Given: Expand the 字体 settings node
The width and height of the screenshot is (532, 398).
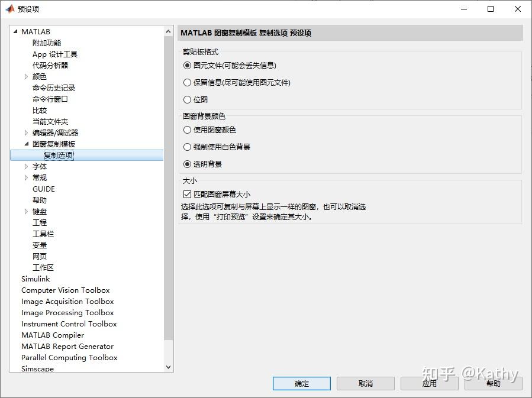Looking at the screenshot, I should click(25, 166).
